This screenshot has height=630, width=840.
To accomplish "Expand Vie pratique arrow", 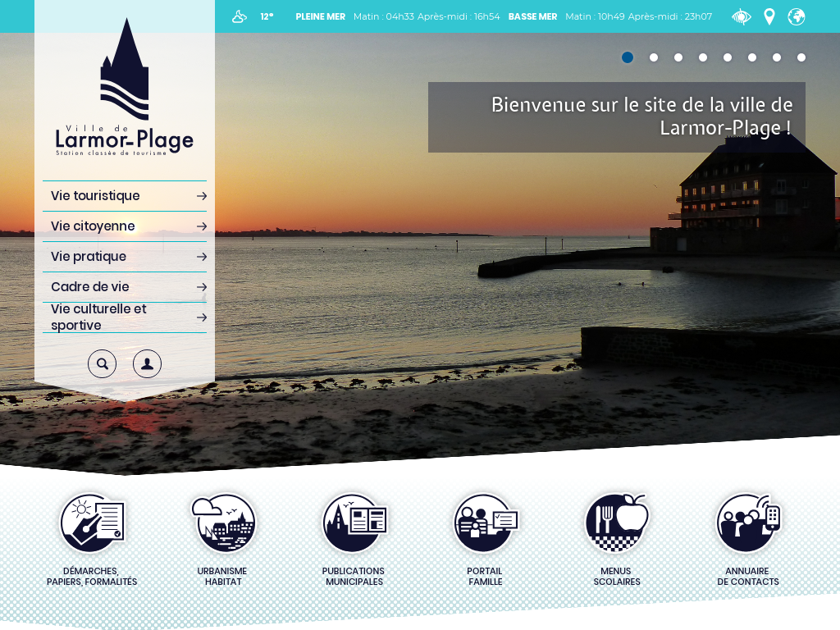I will (202, 257).
